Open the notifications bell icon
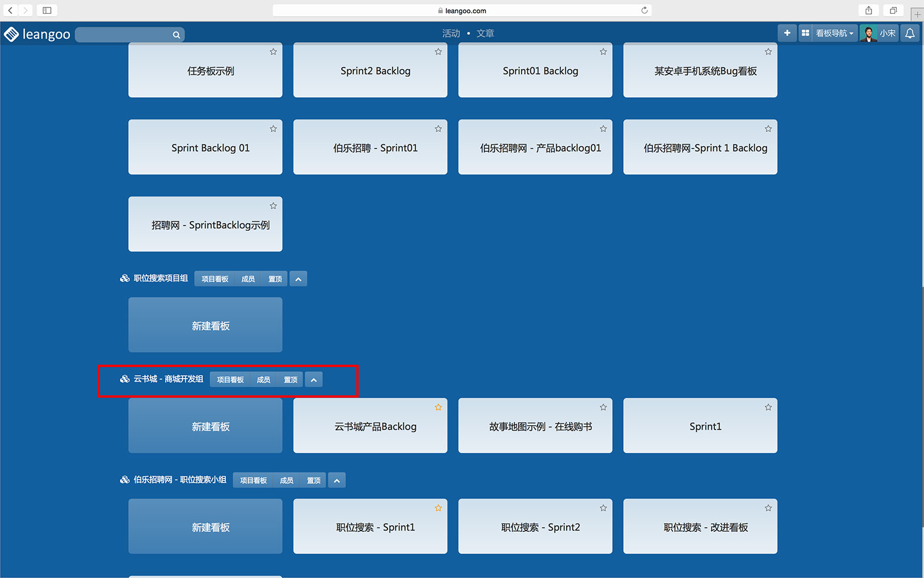The height and width of the screenshot is (578, 924). [x=910, y=34]
